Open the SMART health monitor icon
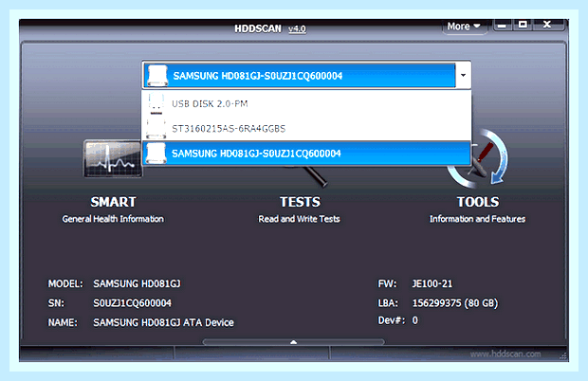Screen dimensions: 588x381 pos(113,158)
